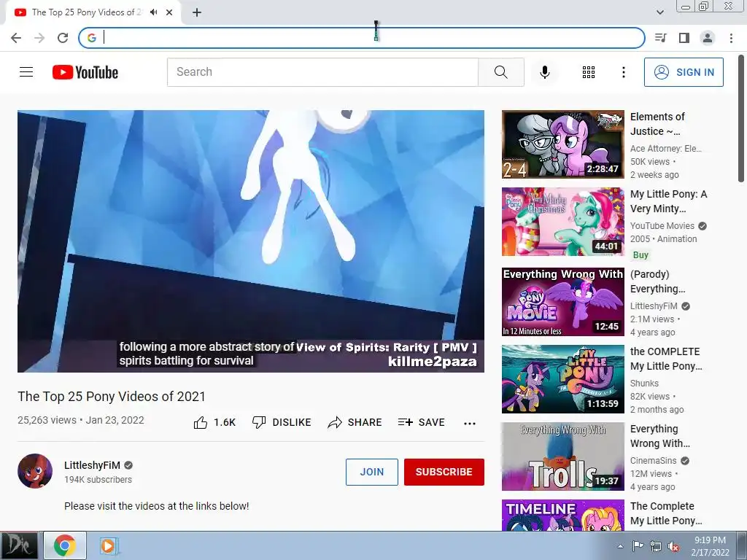Screen dimensions: 747x560
Task: Open the YouTube apps grid icon
Action: (589, 72)
